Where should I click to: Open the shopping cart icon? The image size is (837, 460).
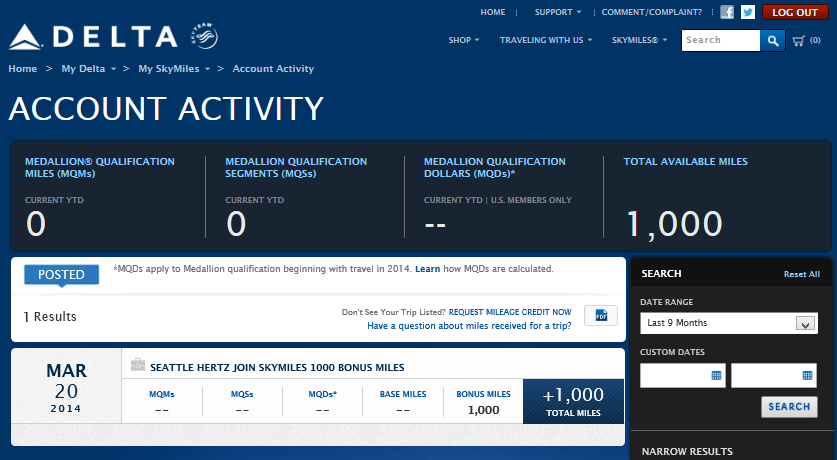[x=799, y=41]
